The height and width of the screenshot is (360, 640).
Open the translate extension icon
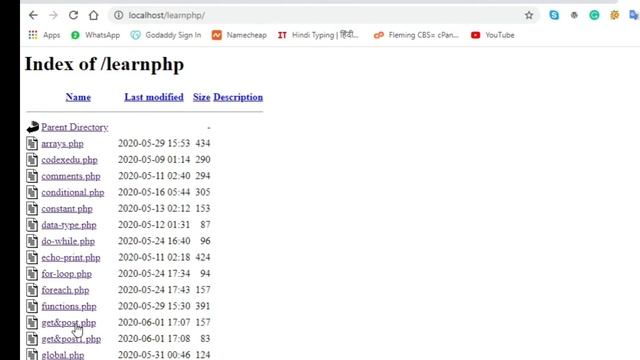(634, 15)
